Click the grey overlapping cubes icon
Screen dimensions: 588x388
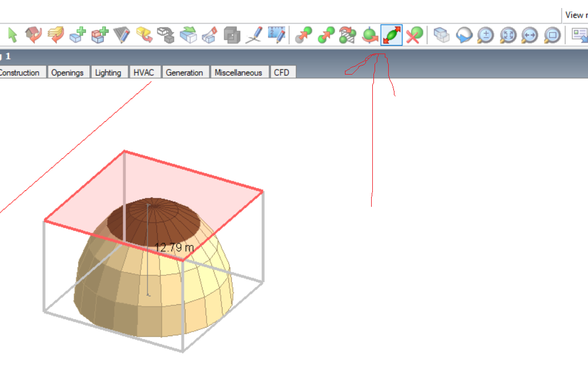click(232, 35)
